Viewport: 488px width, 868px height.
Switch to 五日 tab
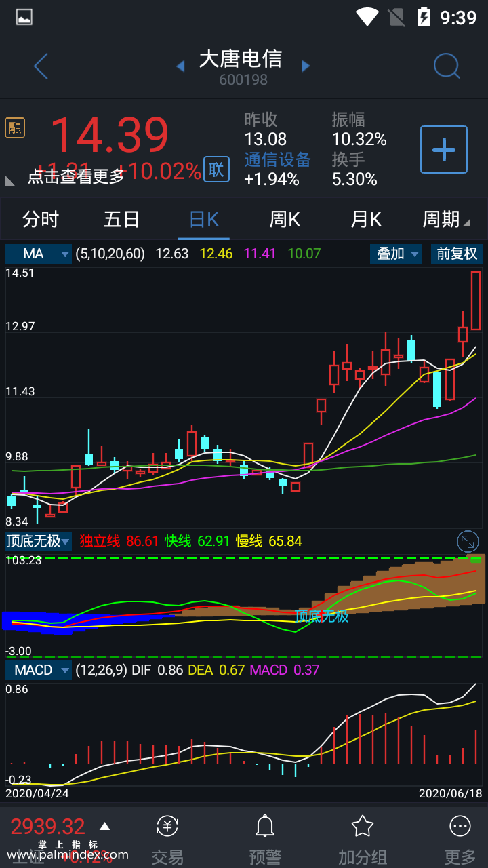click(x=122, y=219)
